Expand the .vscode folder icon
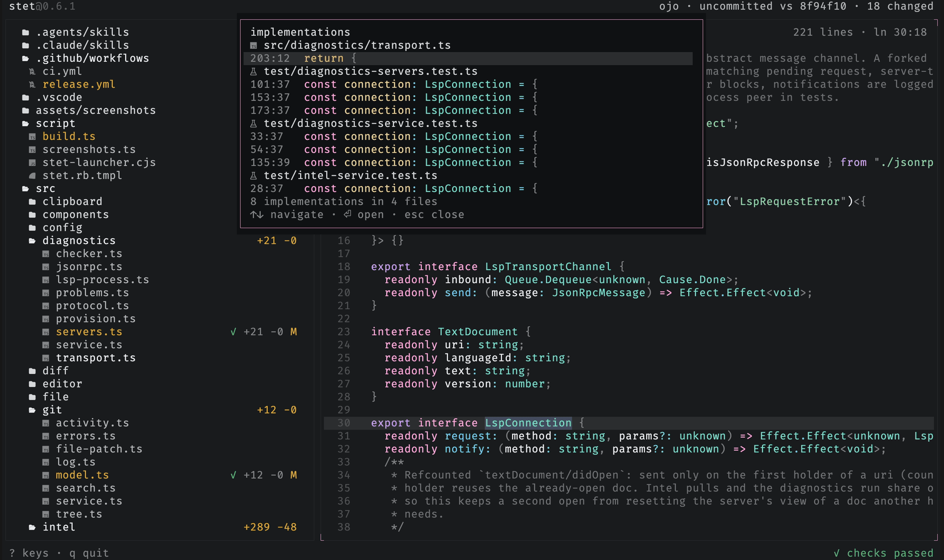Image resolution: width=944 pixels, height=560 pixels. (25, 98)
